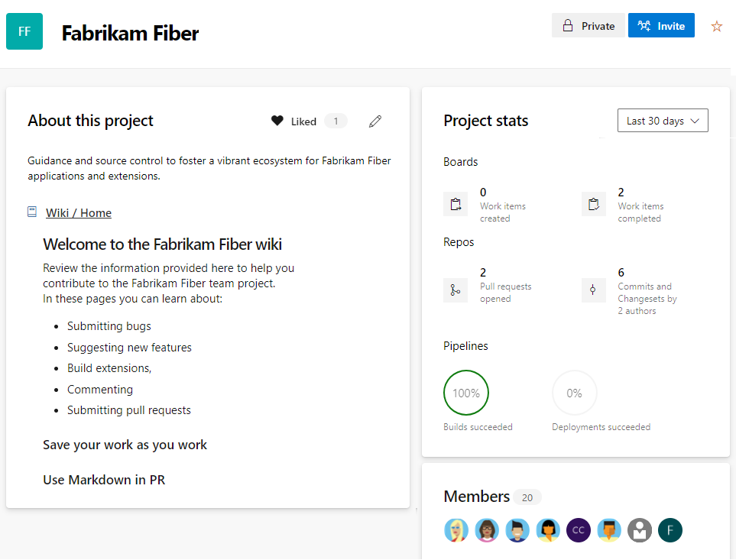The width and height of the screenshot is (736, 560).
Task: Open the Wiki / Home link
Action: point(79,212)
